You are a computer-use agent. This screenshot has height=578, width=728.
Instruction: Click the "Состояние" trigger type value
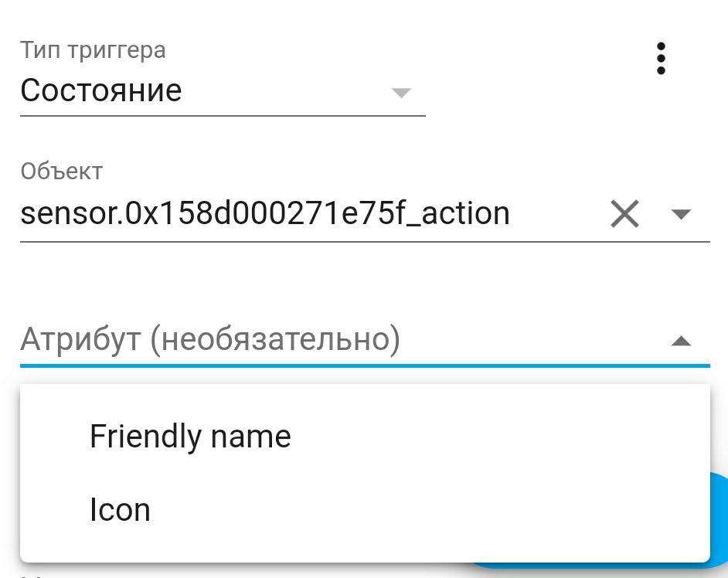coord(101,90)
